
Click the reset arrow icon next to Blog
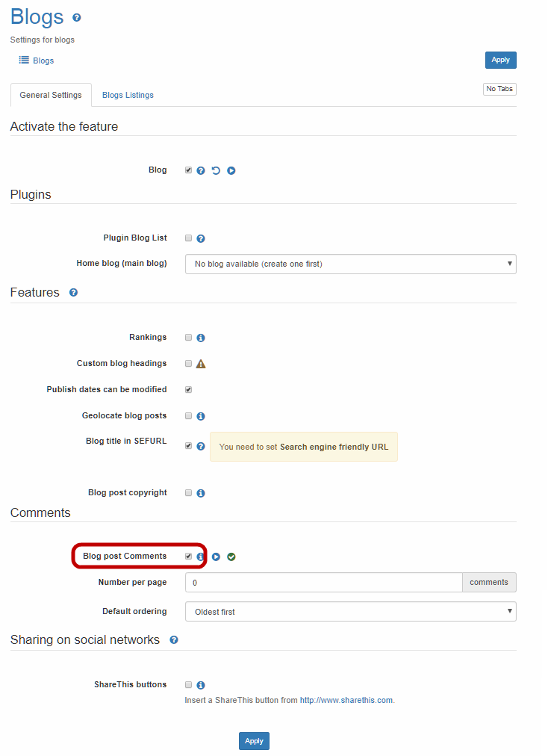pyautogui.click(x=216, y=170)
